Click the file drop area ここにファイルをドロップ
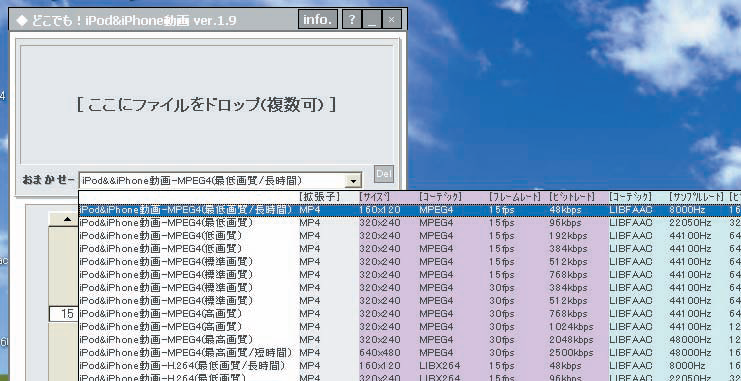Viewport: 741px width, 381px height. pyautogui.click(x=207, y=104)
